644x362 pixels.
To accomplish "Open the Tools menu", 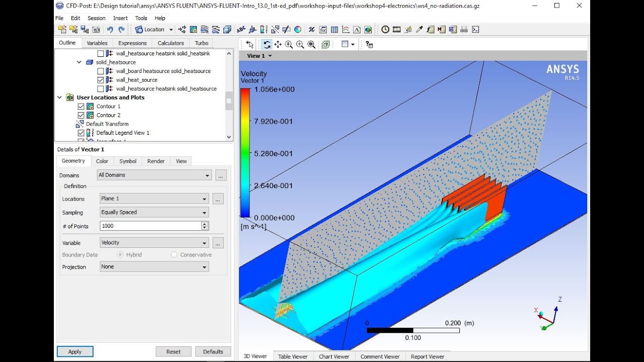I will tap(141, 18).
